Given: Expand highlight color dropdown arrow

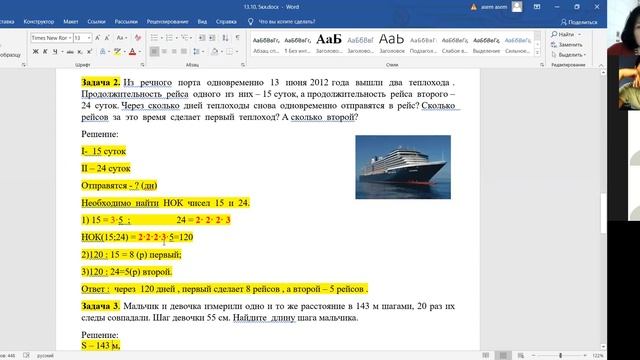Looking at the screenshot, I should point(124,52).
